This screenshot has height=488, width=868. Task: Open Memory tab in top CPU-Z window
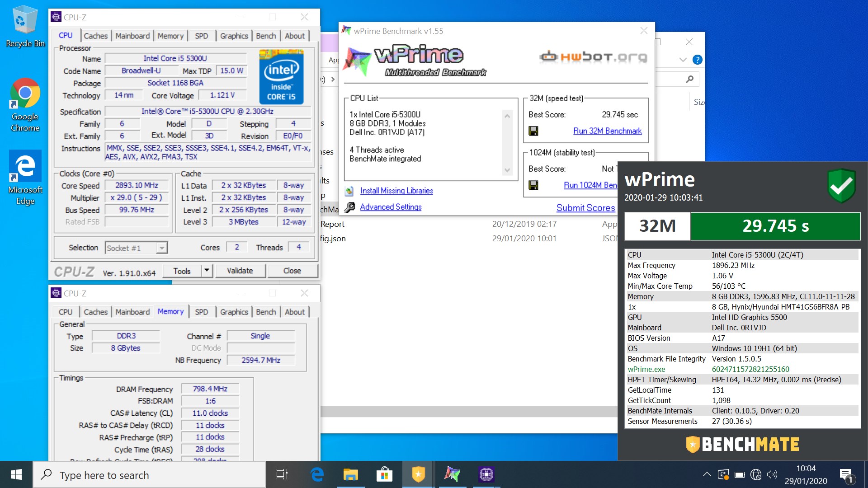(x=170, y=36)
